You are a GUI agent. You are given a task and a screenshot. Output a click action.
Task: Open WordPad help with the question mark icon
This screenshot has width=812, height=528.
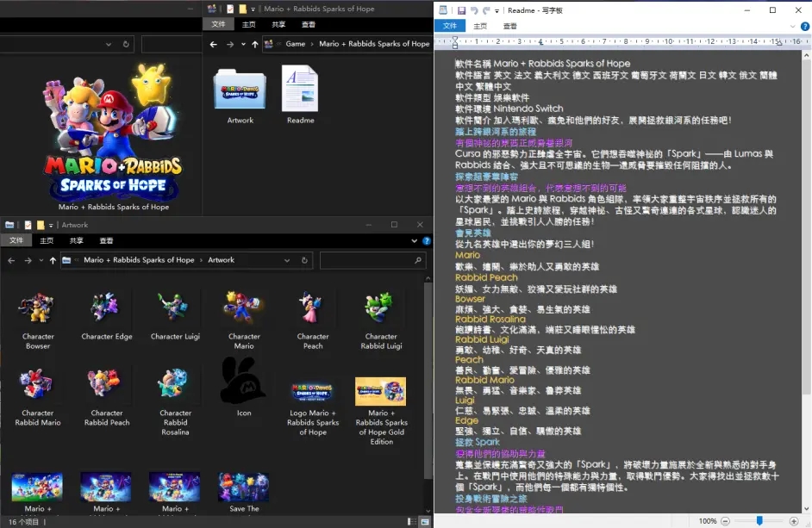(x=803, y=26)
